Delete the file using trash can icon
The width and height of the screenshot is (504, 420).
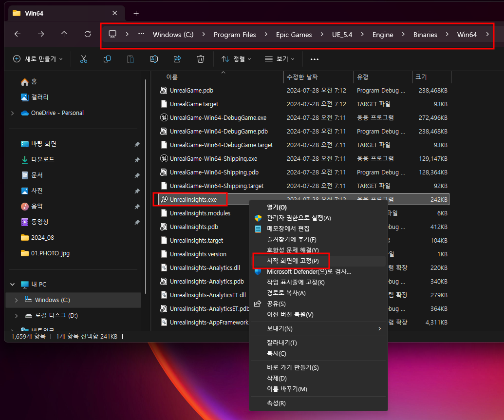[x=201, y=59]
